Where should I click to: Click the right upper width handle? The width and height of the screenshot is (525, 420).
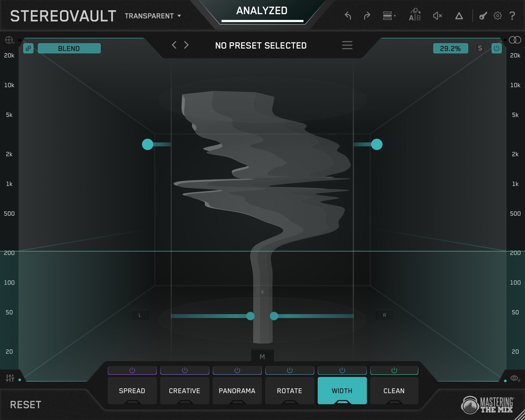377,145
